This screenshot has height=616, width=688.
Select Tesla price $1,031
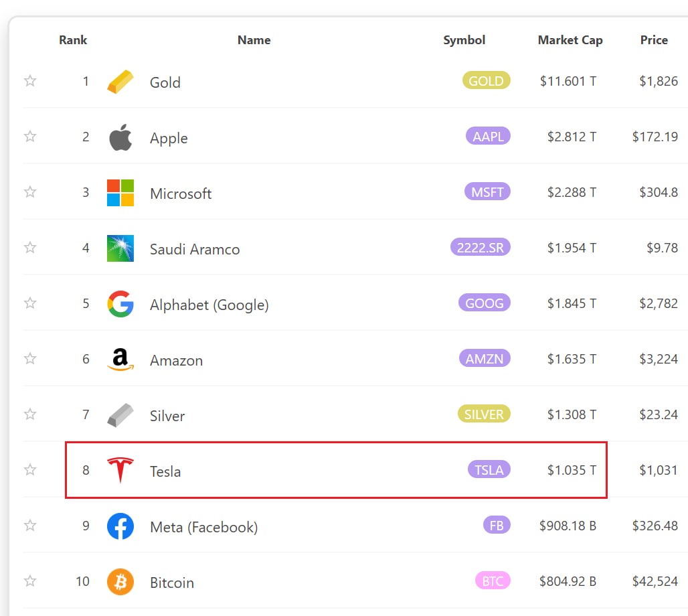click(659, 470)
